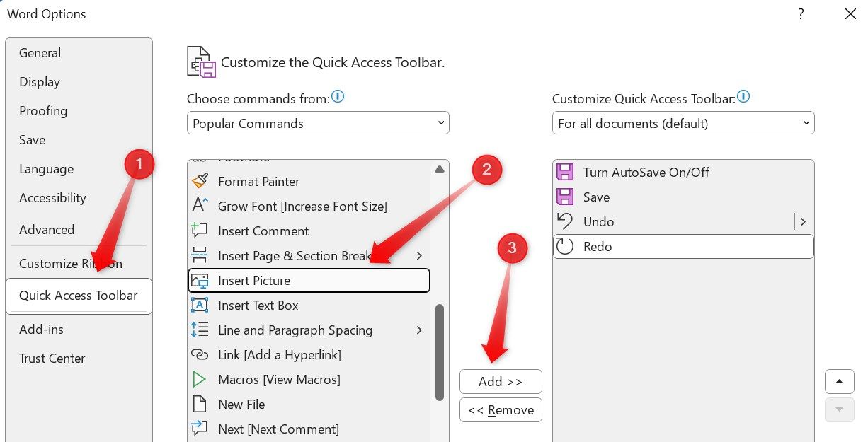
Task: Click the Insert Text Box icon
Action: 200,305
